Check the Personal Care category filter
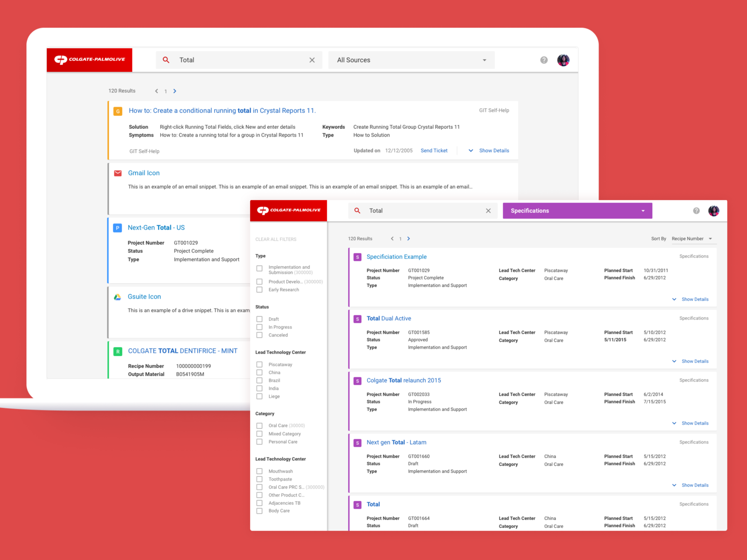 [259, 442]
